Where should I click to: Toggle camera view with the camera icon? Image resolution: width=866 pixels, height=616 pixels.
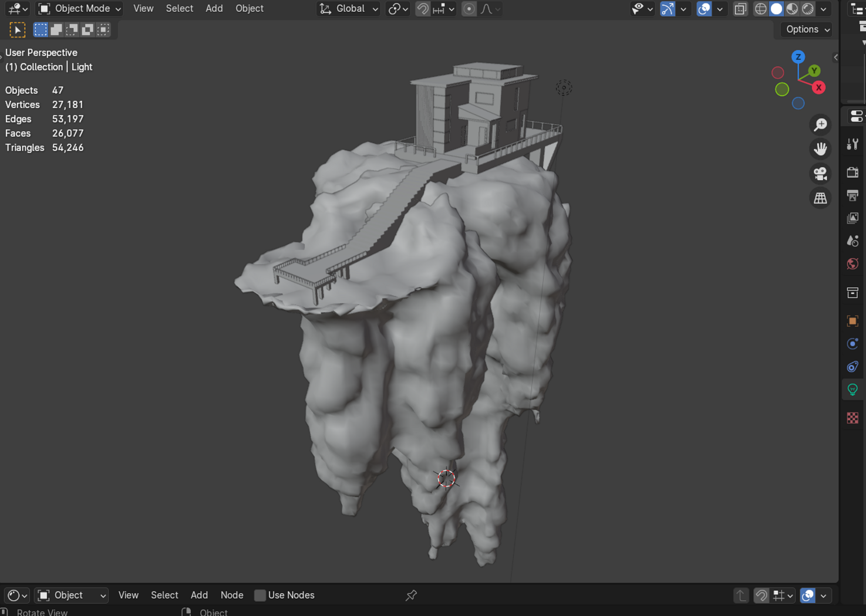tap(820, 174)
